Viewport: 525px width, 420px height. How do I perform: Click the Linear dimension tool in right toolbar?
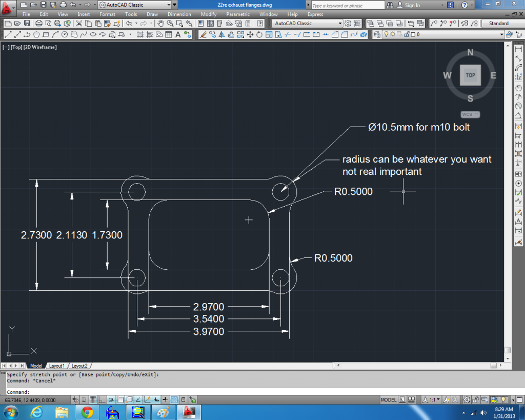coord(518,49)
